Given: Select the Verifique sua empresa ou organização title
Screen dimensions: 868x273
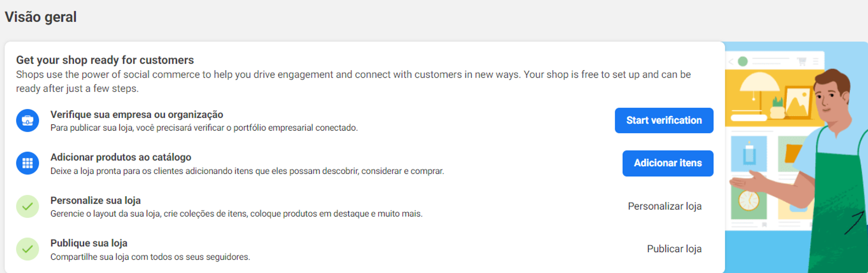Looking at the screenshot, I should tap(137, 115).
